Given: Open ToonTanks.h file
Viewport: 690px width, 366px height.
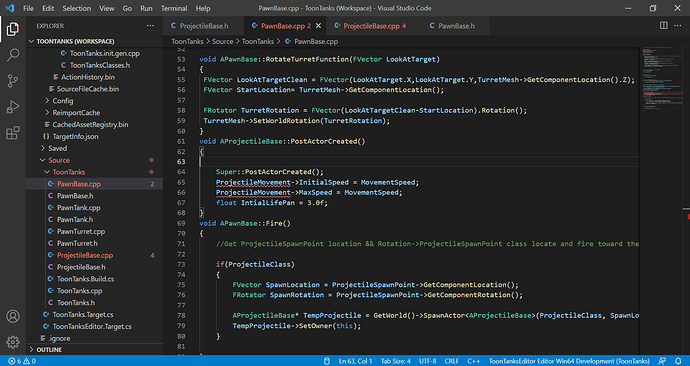Looking at the screenshot, I should click(76, 303).
